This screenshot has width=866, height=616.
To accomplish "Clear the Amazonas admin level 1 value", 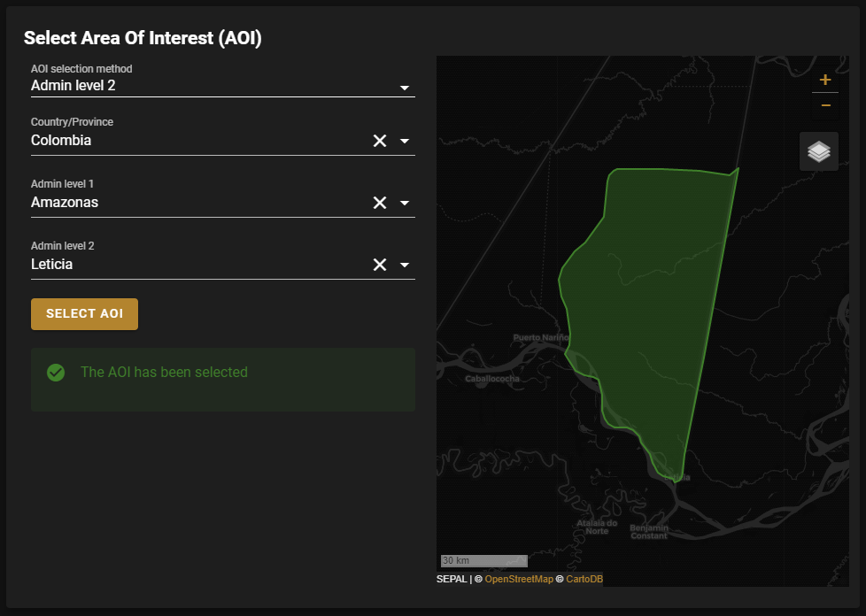I will [380, 203].
